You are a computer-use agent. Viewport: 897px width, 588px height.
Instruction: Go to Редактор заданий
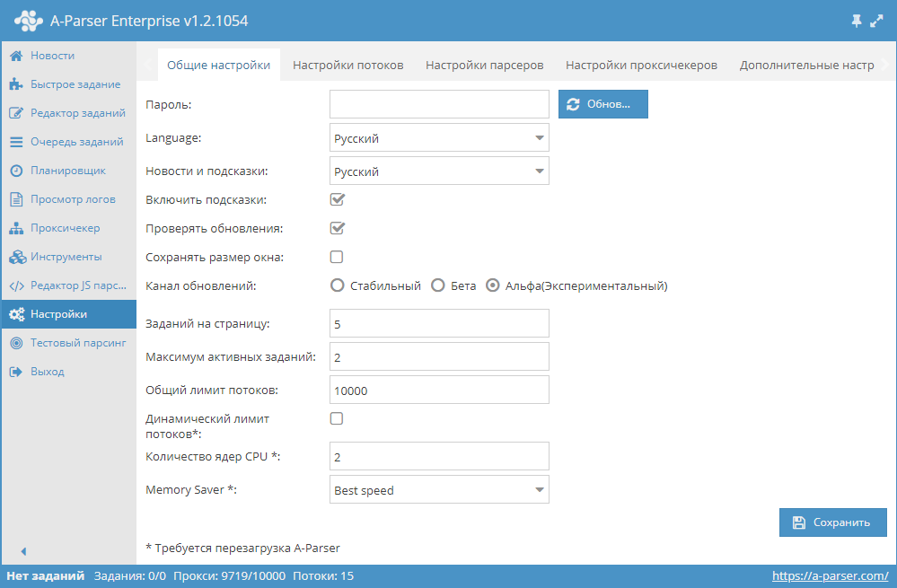pyautogui.click(x=68, y=113)
